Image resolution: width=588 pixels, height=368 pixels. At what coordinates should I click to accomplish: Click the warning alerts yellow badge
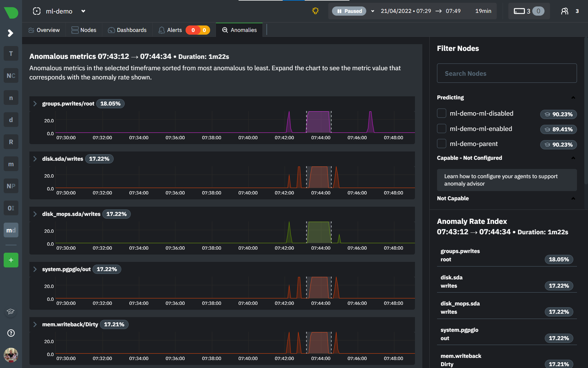pyautogui.click(x=205, y=30)
